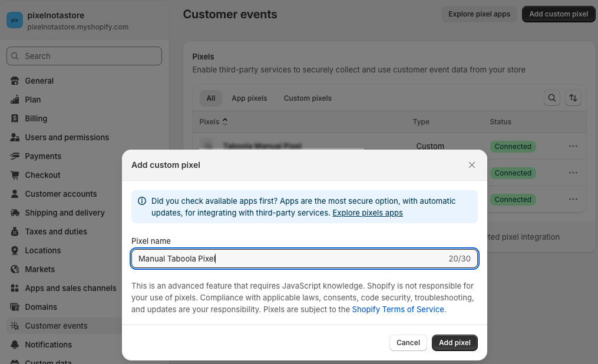Click the Type column header
598x364 pixels.
[421, 122]
